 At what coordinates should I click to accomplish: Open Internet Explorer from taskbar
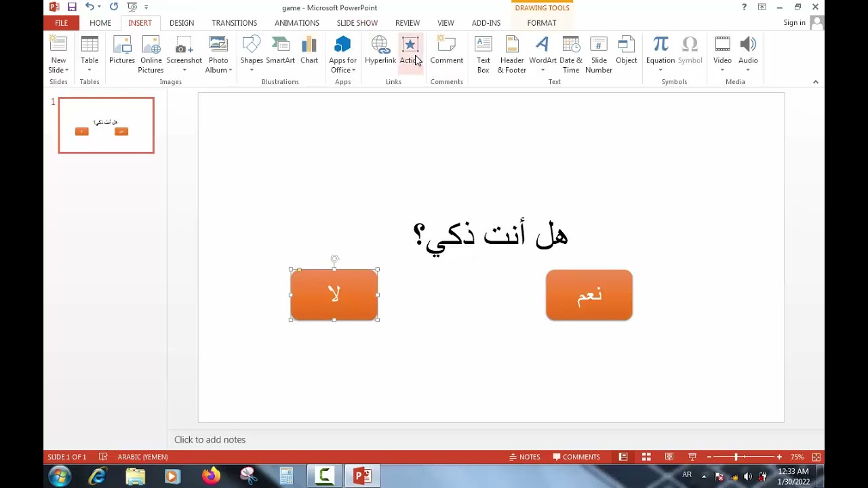tap(98, 476)
